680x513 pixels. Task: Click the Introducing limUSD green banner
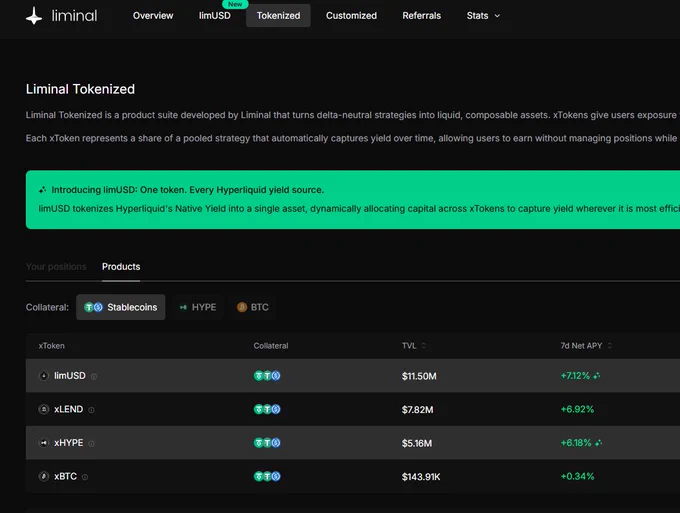pyautogui.click(x=353, y=199)
